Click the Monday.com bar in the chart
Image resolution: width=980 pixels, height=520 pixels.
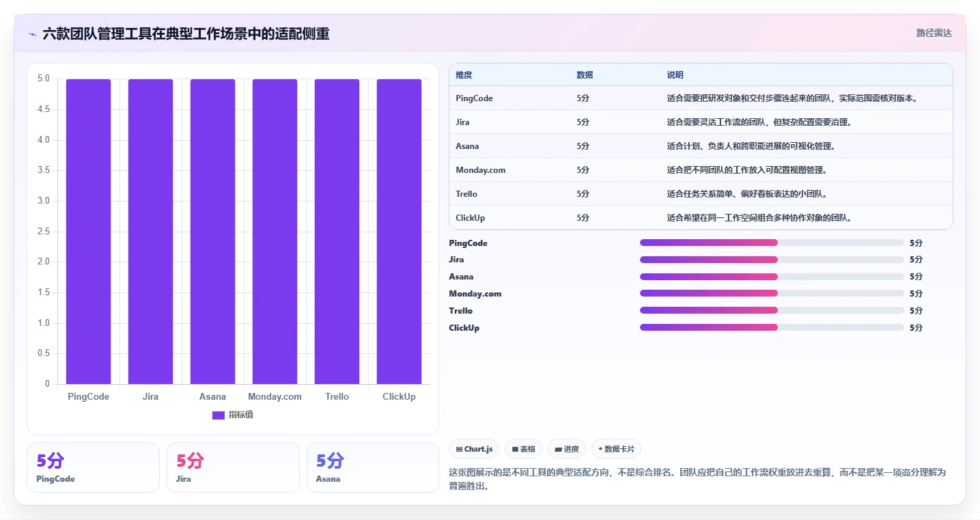click(275, 232)
